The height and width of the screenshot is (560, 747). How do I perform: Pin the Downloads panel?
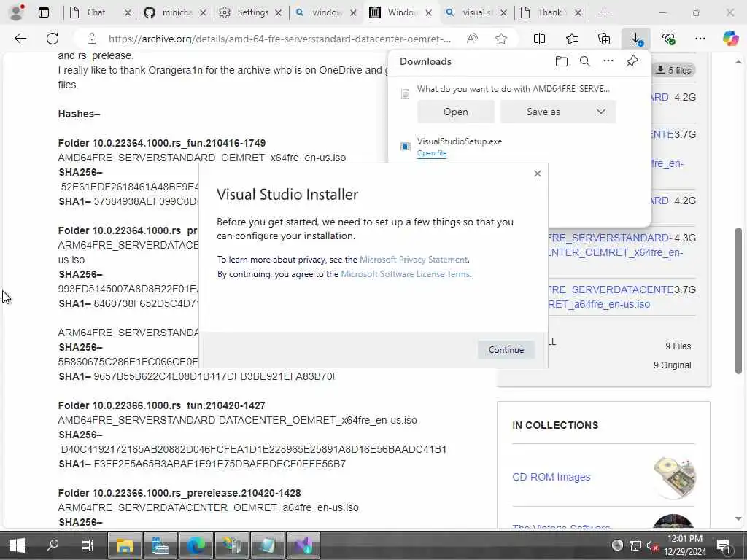point(632,61)
